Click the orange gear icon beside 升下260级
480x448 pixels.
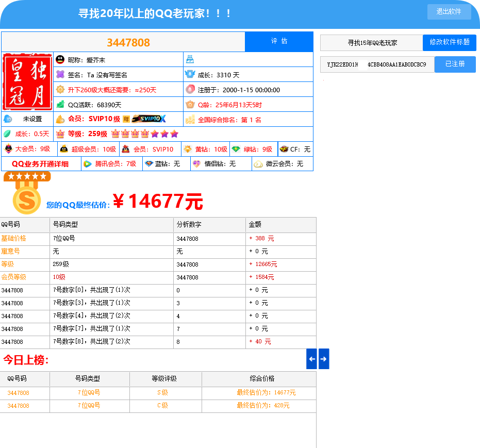point(60,89)
